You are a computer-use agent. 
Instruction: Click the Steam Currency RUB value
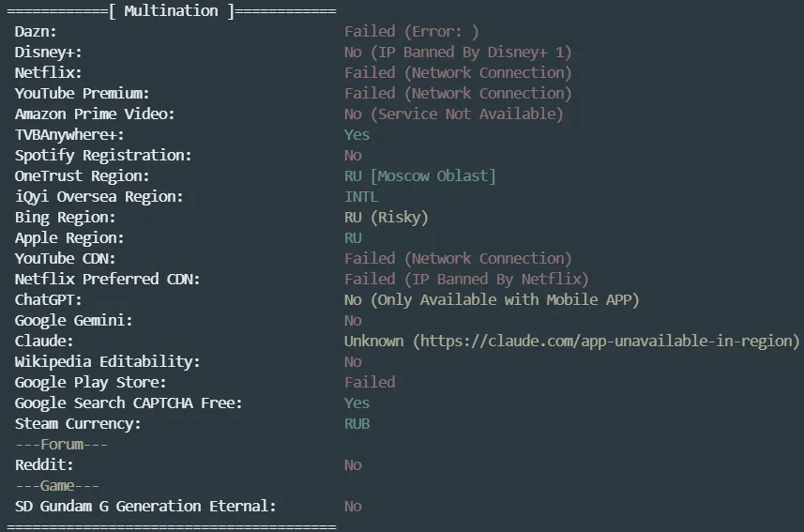tap(356, 424)
